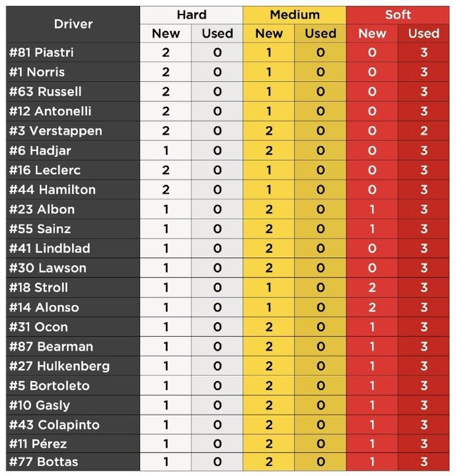The image size is (456, 476).
Task: Click Hadjar's Hard New value 1
Action: click(165, 151)
